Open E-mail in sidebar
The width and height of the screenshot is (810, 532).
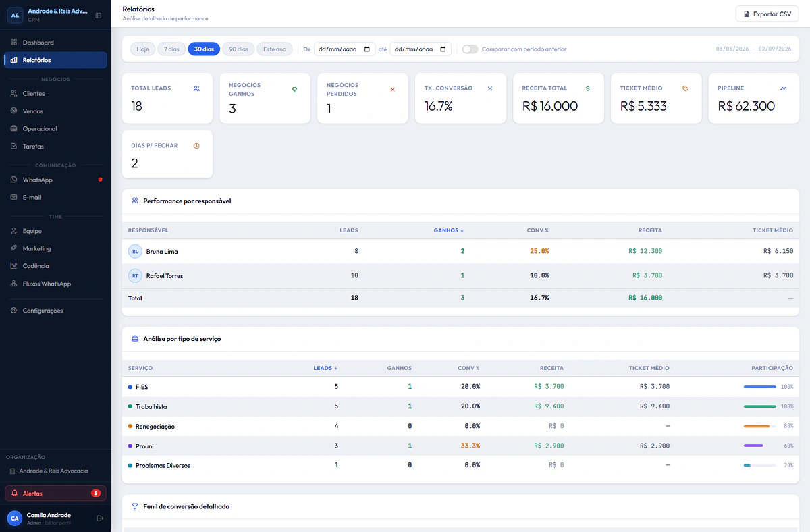pyautogui.click(x=55, y=197)
